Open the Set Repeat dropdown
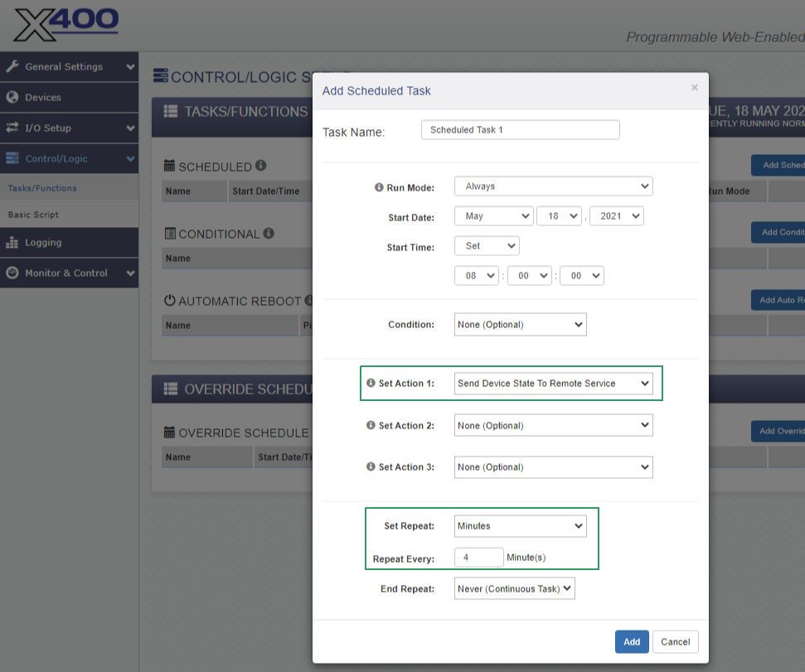Viewport: 805px width, 672px height. pos(520,526)
